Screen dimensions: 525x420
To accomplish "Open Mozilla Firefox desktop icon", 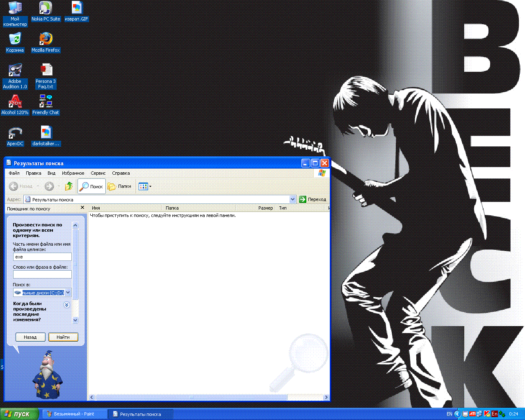I will 46,40.
